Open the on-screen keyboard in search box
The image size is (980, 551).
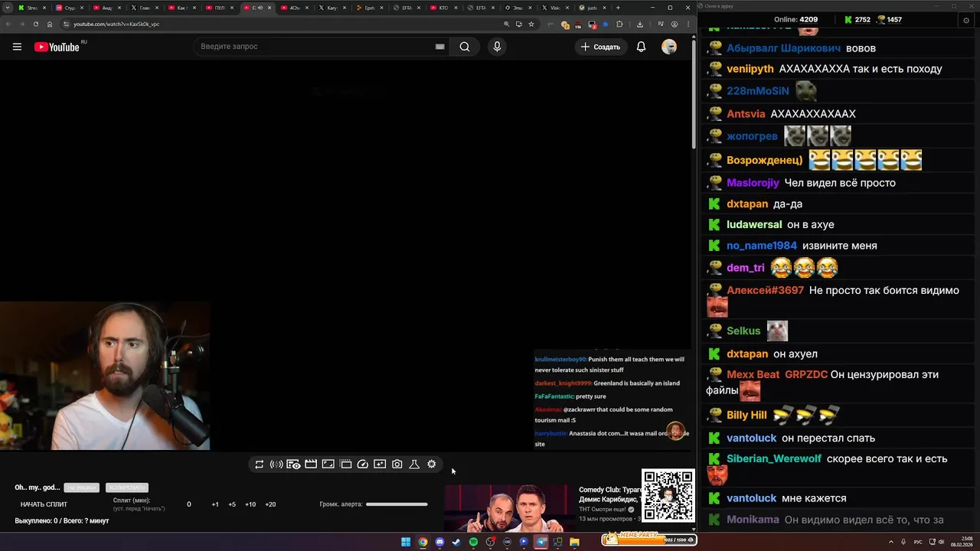click(439, 47)
